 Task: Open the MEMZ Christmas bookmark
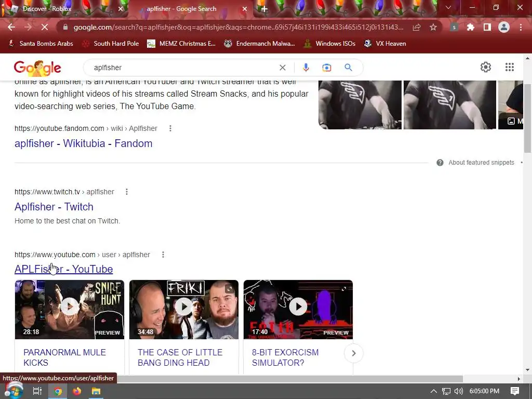pyautogui.click(x=181, y=44)
